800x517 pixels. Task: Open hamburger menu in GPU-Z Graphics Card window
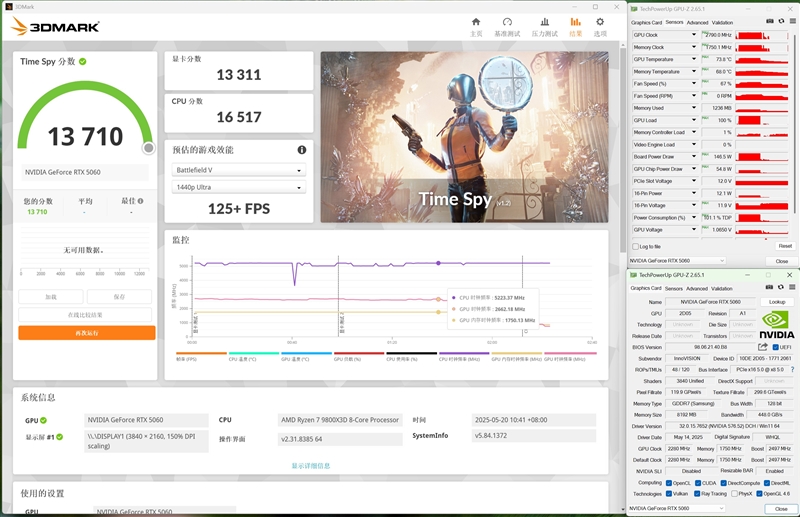[792, 287]
